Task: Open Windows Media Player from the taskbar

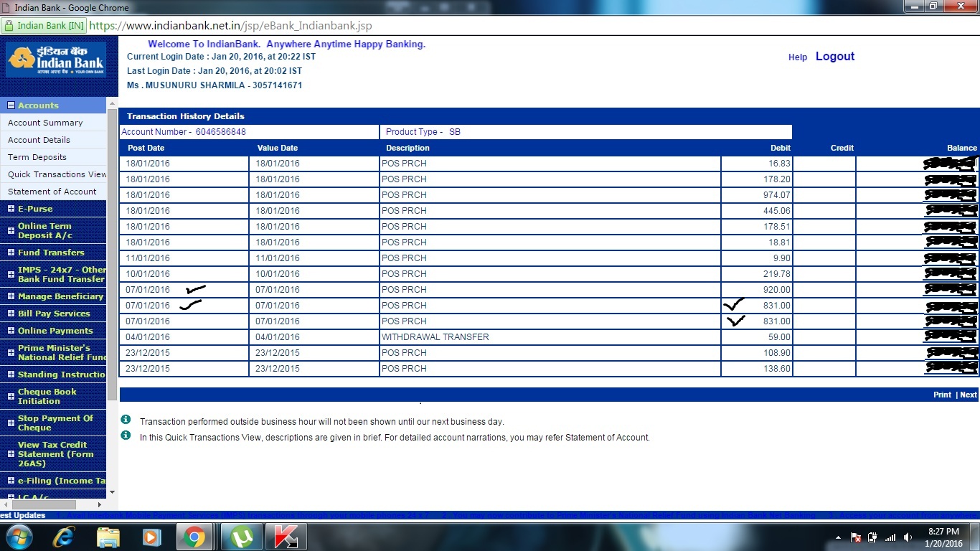Action: tap(151, 537)
